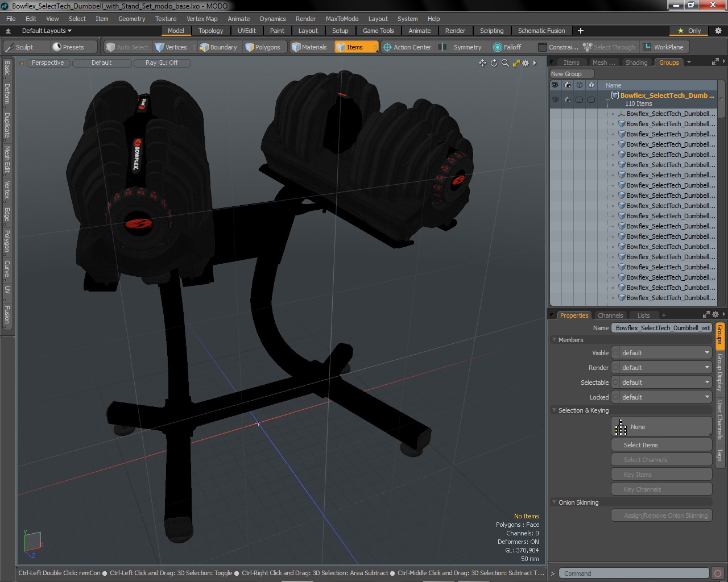Image resolution: width=728 pixels, height=582 pixels.
Task: Click the Items selection mode button
Action: (x=356, y=47)
